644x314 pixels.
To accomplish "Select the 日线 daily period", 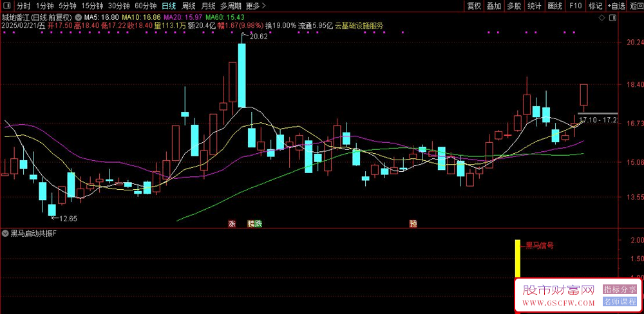I will [x=169, y=6].
